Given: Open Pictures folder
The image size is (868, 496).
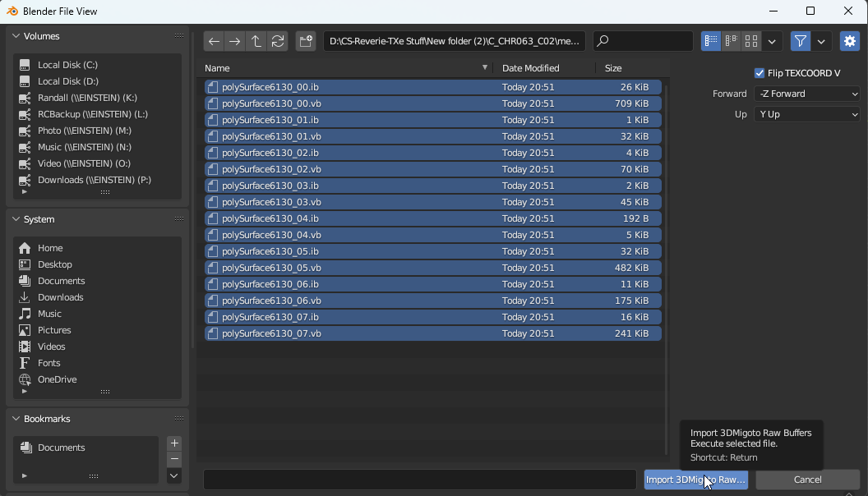Looking at the screenshot, I should click(x=98, y=330).
